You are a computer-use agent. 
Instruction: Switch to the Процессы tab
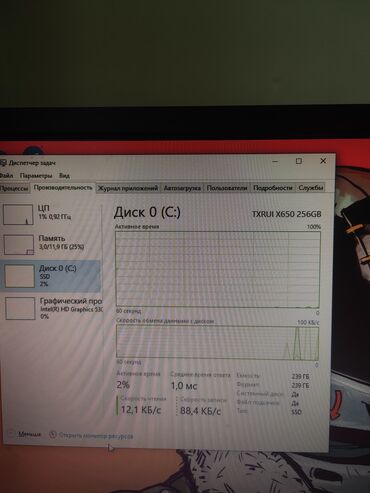(14, 188)
